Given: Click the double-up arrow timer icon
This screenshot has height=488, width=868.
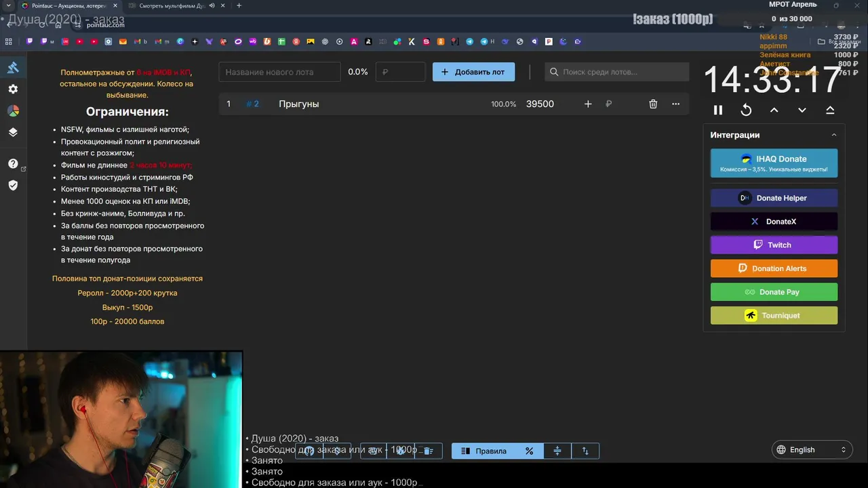Looking at the screenshot, I should coord(830,110).
